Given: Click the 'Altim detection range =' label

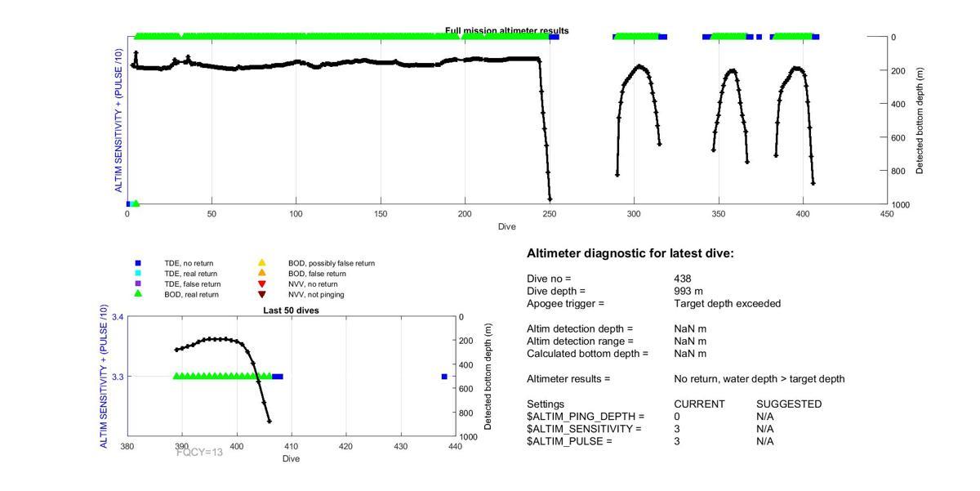Looking at the screenshot, I should [x=580, y=341].
